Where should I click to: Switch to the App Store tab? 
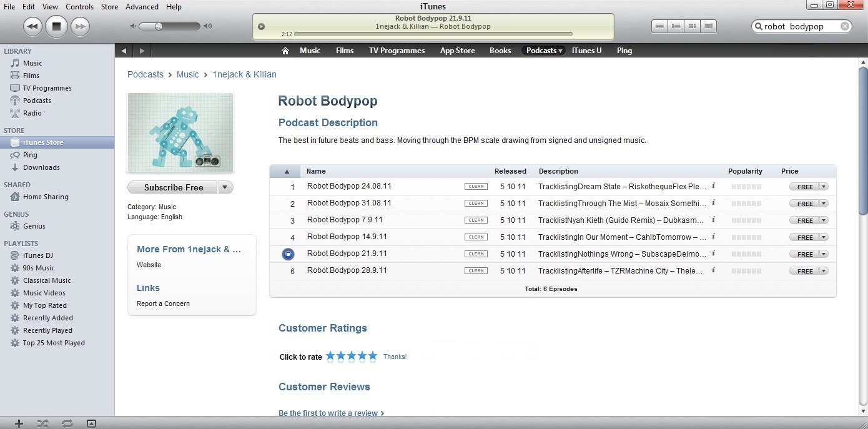point(457,51)
